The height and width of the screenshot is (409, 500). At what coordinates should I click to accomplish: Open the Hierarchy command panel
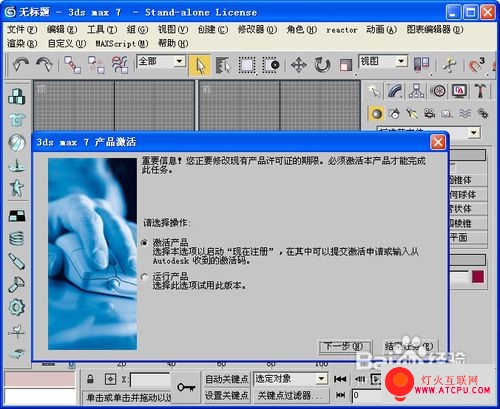tap(416, 91)
